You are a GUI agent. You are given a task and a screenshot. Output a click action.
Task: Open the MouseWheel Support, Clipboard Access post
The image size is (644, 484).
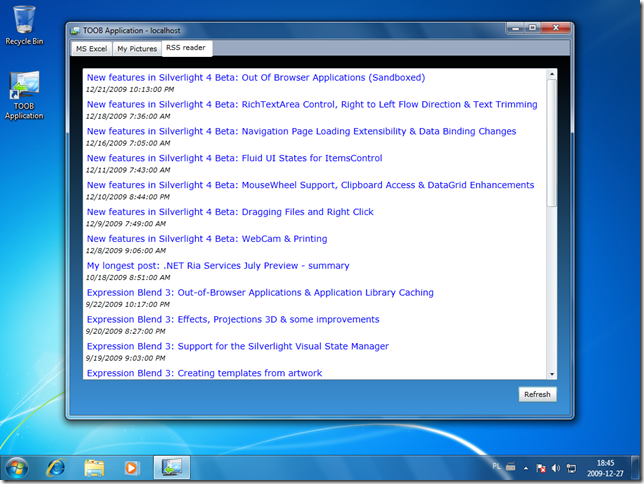(310, 185)
